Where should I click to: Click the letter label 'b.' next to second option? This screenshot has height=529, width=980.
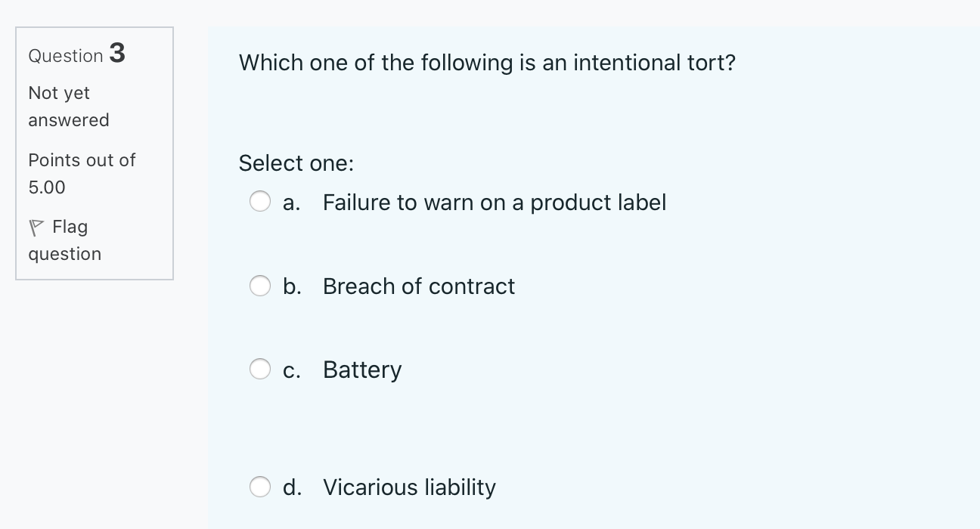tap(292, 286)
